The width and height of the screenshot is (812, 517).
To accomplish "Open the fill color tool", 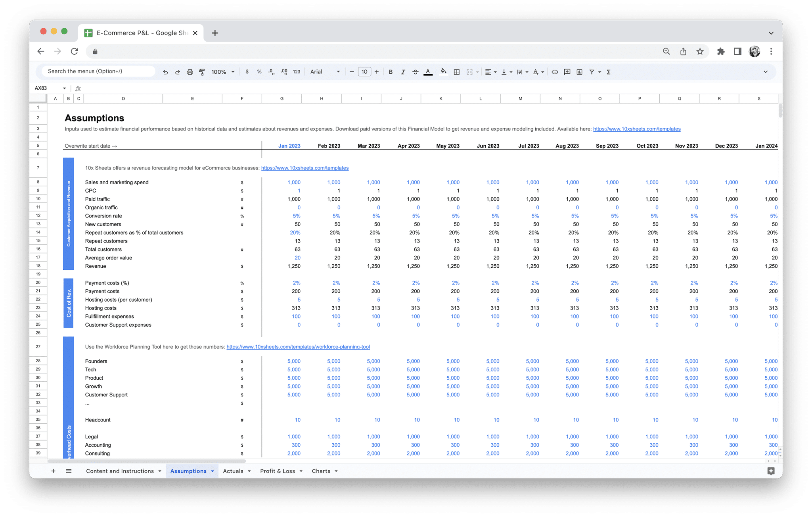I will (x=444, y=72).
